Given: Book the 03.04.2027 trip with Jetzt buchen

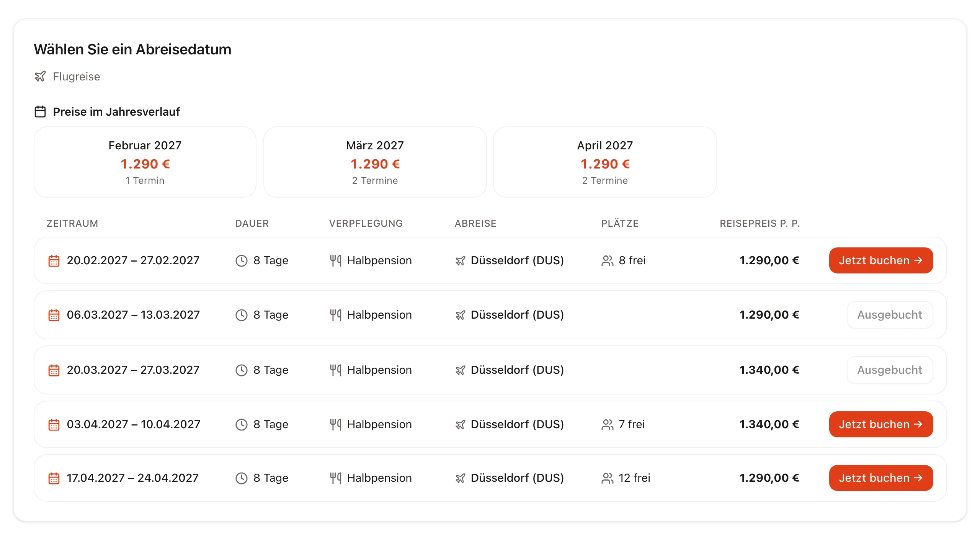Looking at the screenshot, I should [x=881, y=424].
